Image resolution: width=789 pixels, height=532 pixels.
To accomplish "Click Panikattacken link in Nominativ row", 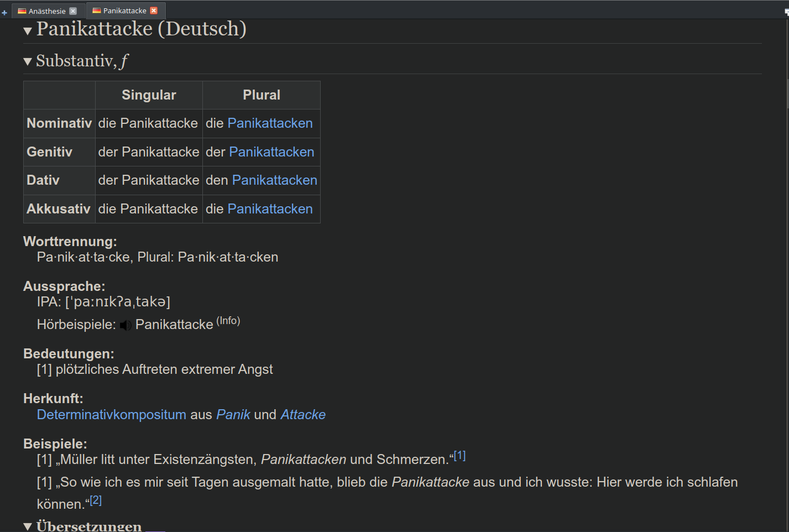I will click(x=270, y=123).
